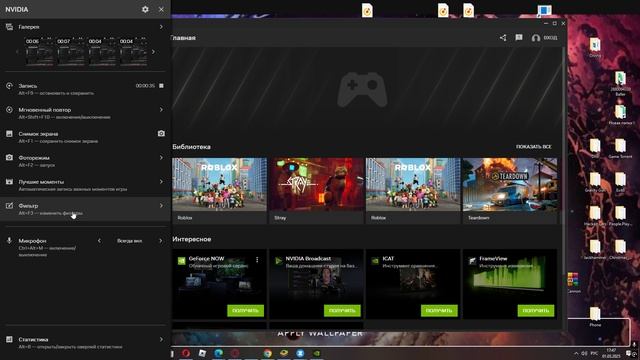Screen dimensions: 640x360
Task: Click the Лучшие моменты icon
Action: coord(9,182)
